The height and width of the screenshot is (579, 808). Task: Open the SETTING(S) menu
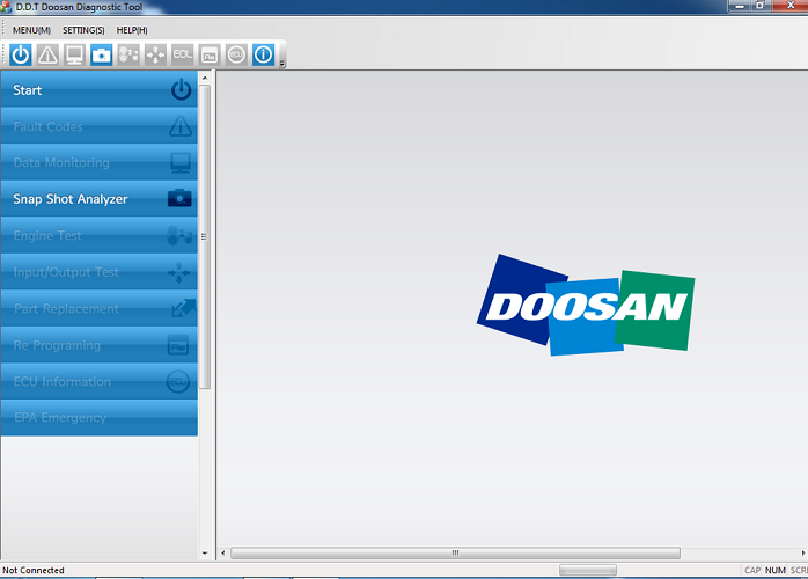pyautogui.click(x=83, y=30)
